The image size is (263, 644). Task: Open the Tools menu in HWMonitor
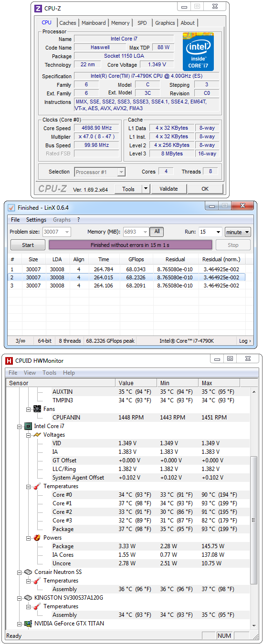(50, 373)
